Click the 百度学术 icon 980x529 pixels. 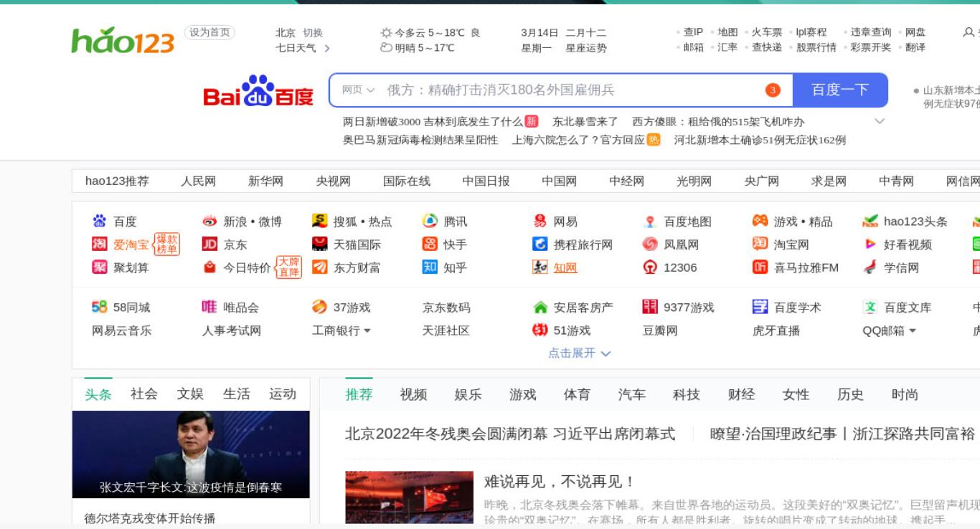coord(760,307)
